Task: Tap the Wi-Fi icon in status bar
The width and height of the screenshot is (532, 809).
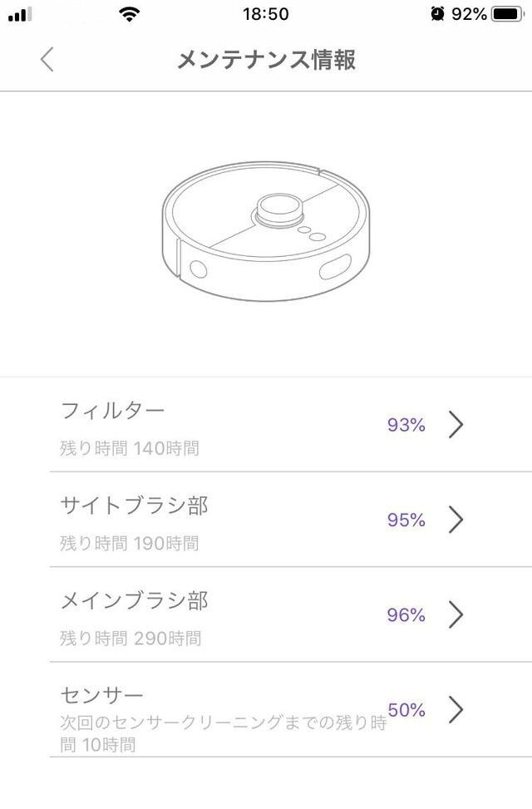Action: click(129, 14)
